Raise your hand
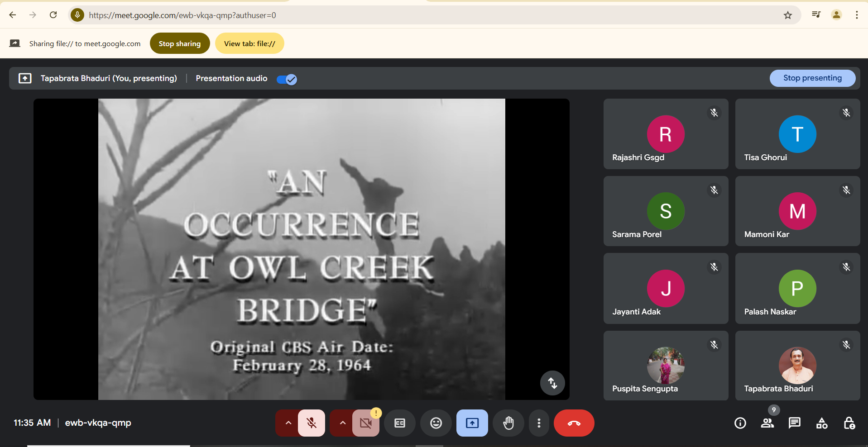868x447 pixels. coord(508,423)
